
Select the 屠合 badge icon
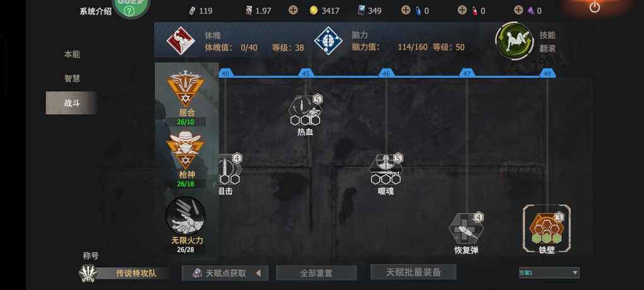point(186,88)
